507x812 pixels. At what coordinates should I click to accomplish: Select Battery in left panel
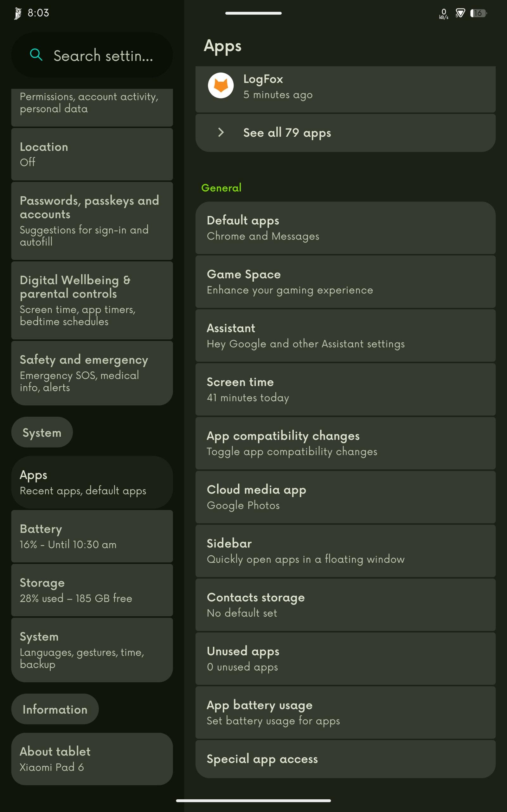pos(92,536)
